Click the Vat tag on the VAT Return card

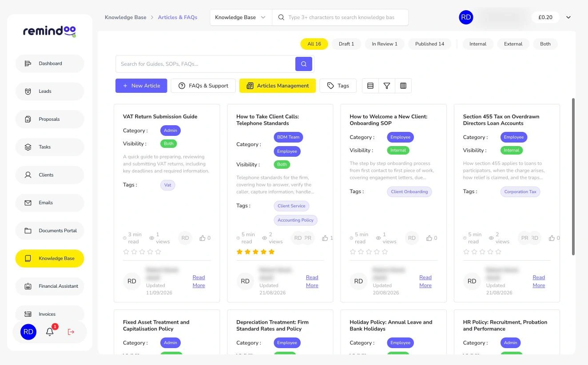(168, 185)
